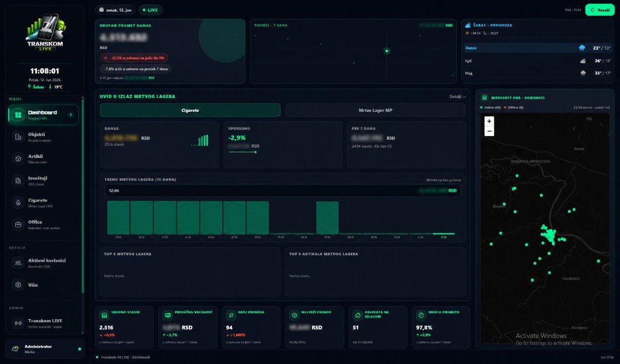Image resolution: width=620 pixels, height=364 pixels.
Task: Open the Dashboard sidebar item
Action: (x=43, y=115)
